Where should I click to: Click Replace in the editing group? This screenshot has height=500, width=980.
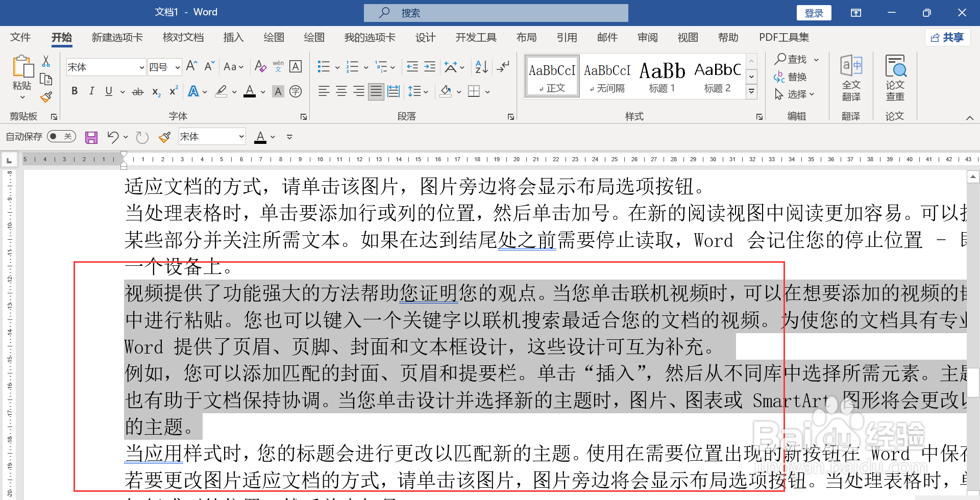point(791,77)
